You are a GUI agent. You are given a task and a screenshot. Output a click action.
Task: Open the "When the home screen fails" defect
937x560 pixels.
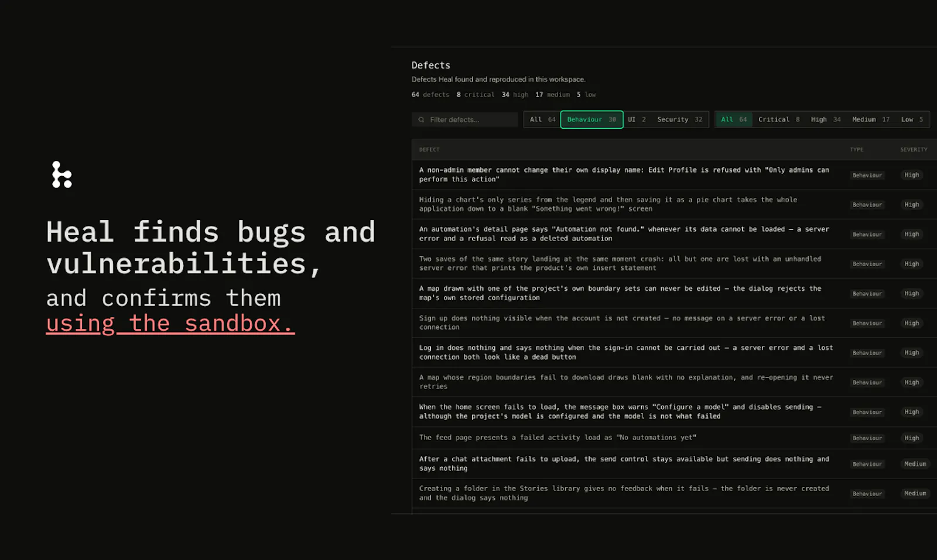(674, 412)
